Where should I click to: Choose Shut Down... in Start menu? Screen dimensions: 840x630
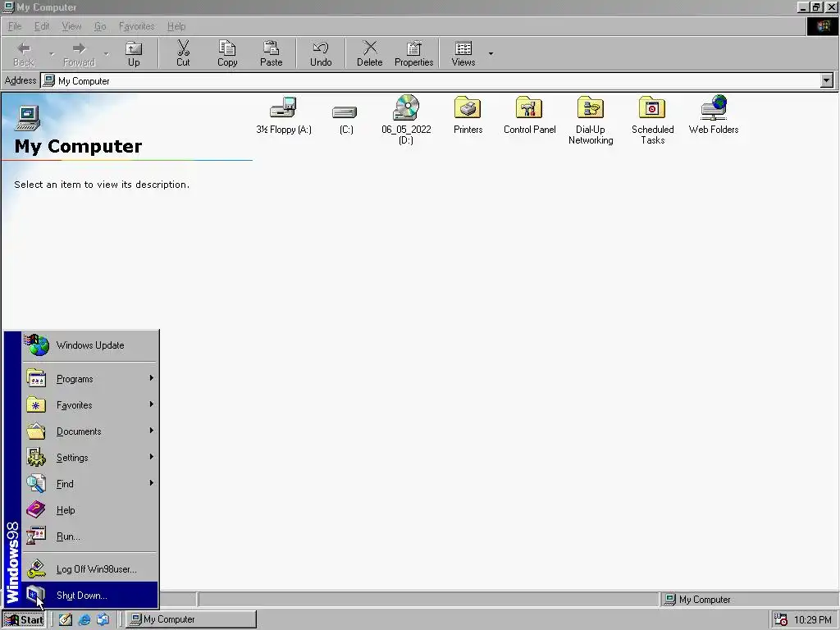[90, 596]
